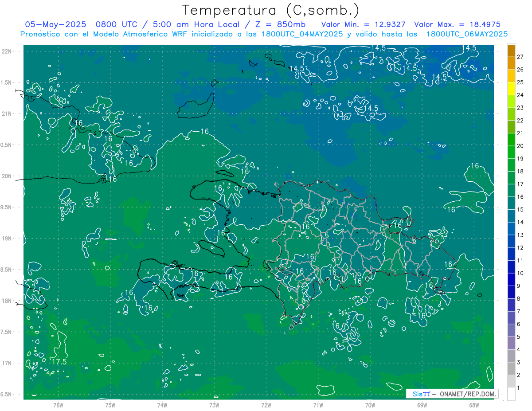
Task: Click the 'Valor Max. = 18.4975' text
Action: [x=458, y=24]
